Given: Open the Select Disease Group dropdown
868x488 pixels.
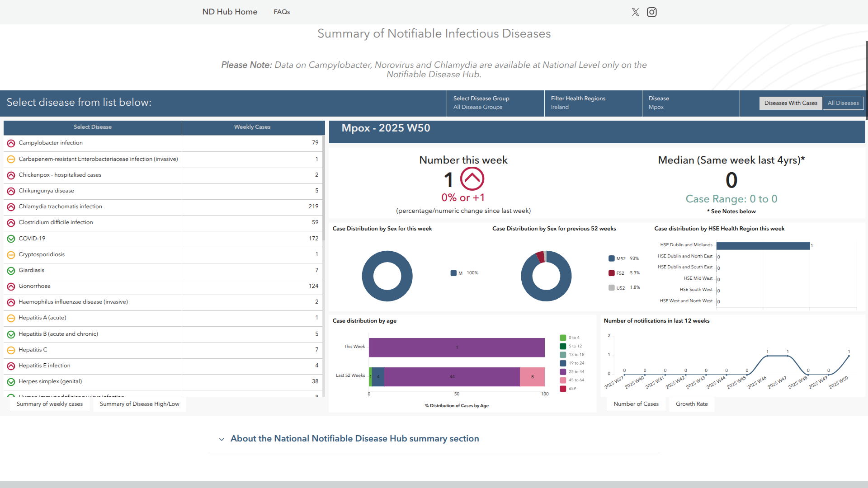Looking at the screenshot, I should [495, 103].
